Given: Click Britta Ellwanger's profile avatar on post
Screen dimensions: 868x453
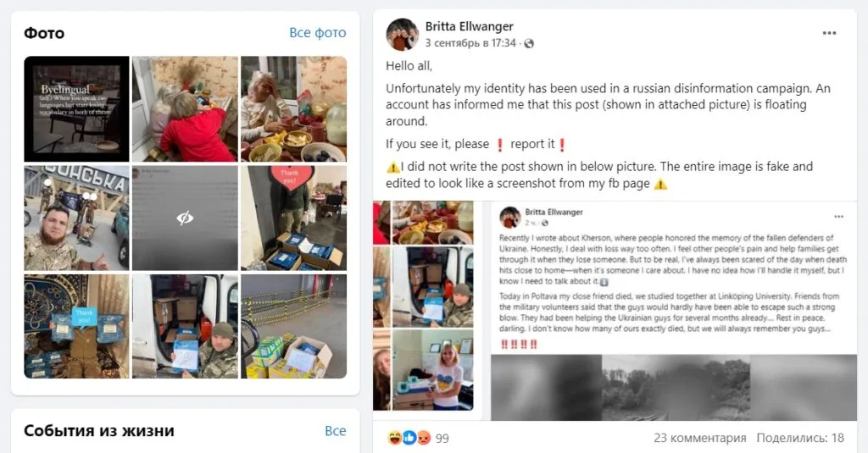Looking at the screenshot, I should coord(403,35).
